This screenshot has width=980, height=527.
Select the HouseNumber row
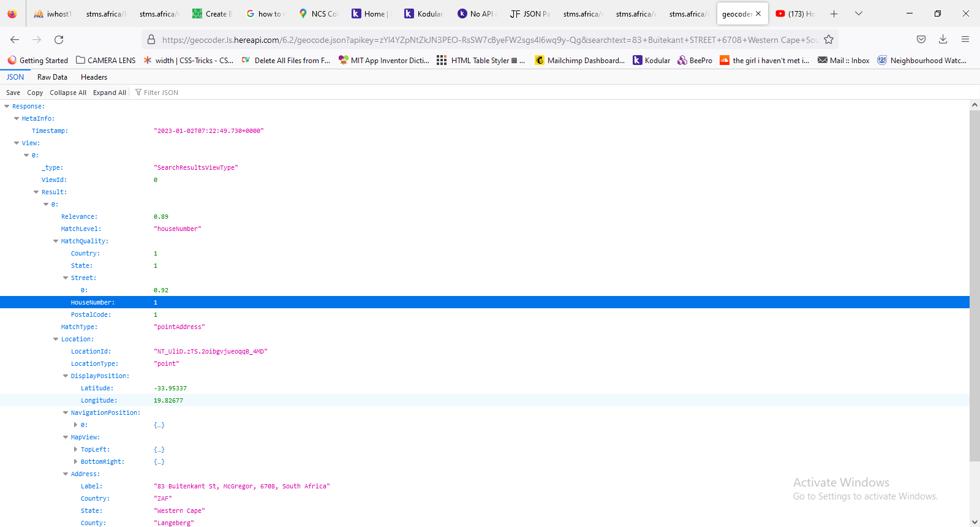[x=484, y=302]
